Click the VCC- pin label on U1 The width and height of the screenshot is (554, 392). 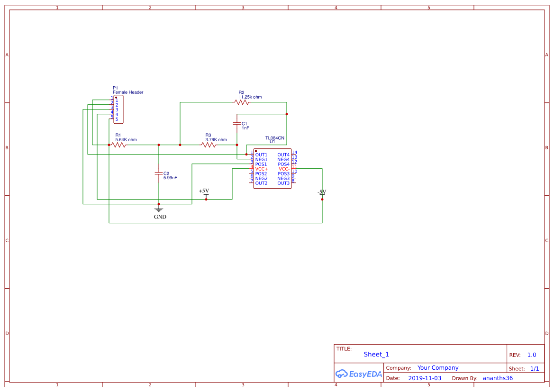[284, 169]
